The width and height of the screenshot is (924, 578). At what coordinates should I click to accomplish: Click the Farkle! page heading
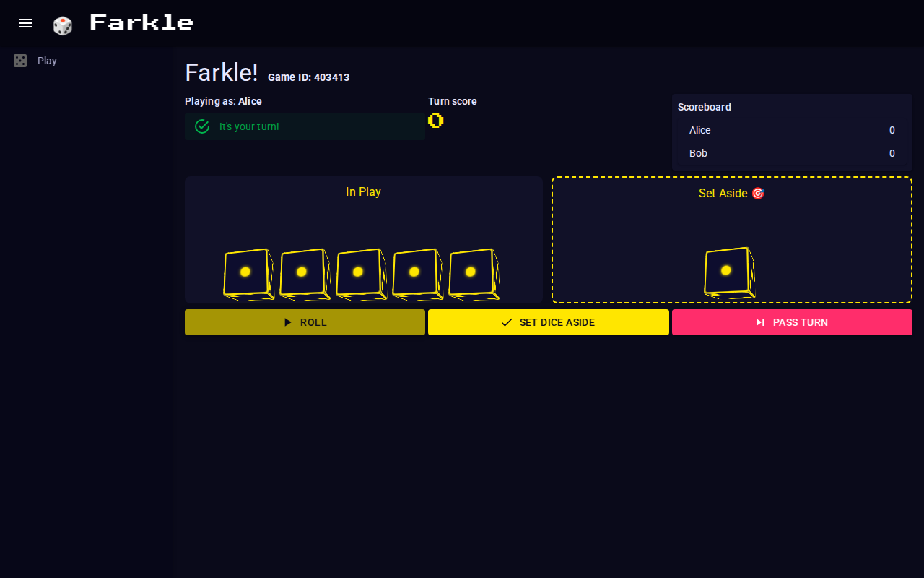click(x=222, y=73)
